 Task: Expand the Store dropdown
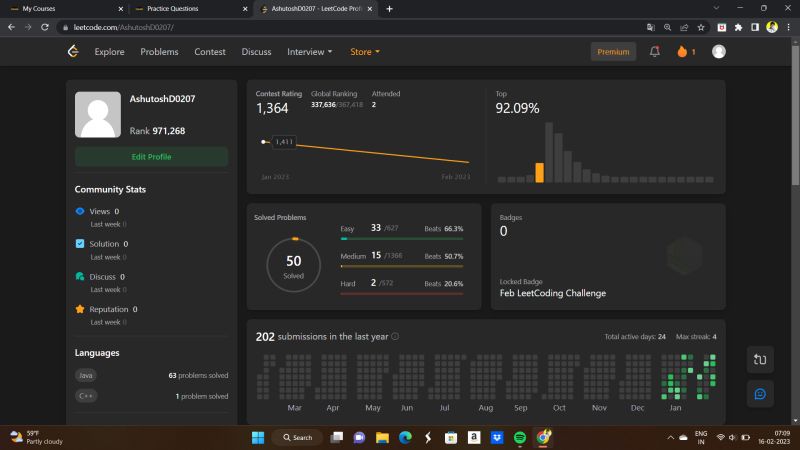365,52
